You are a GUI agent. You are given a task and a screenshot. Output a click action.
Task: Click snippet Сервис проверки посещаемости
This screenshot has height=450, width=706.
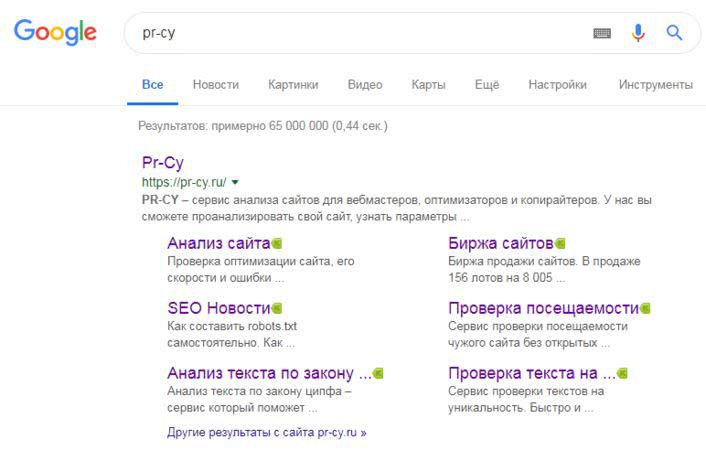coord(538,335)
